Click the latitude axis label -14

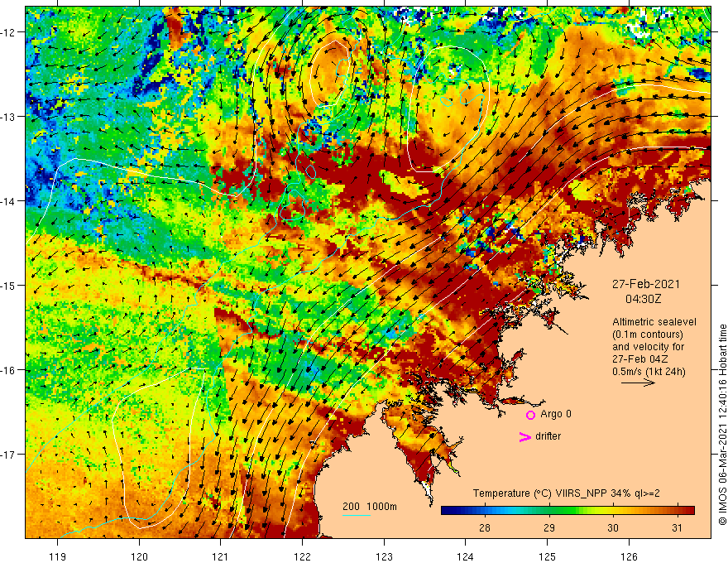tap(9, 201)
